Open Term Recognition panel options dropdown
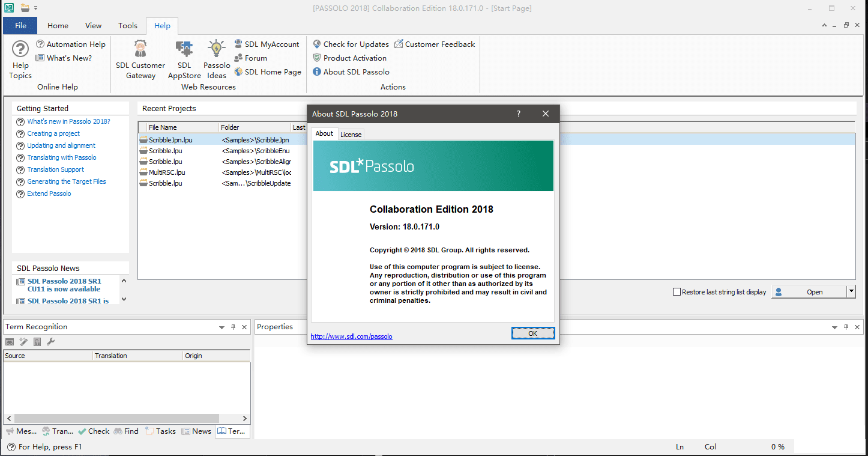This screenshot has height=456, width=868. point(222,327)
